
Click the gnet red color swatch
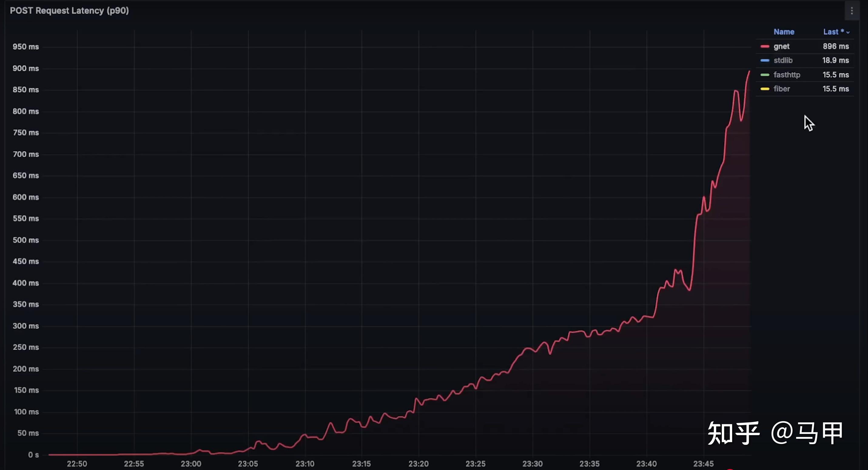point(765,46)
